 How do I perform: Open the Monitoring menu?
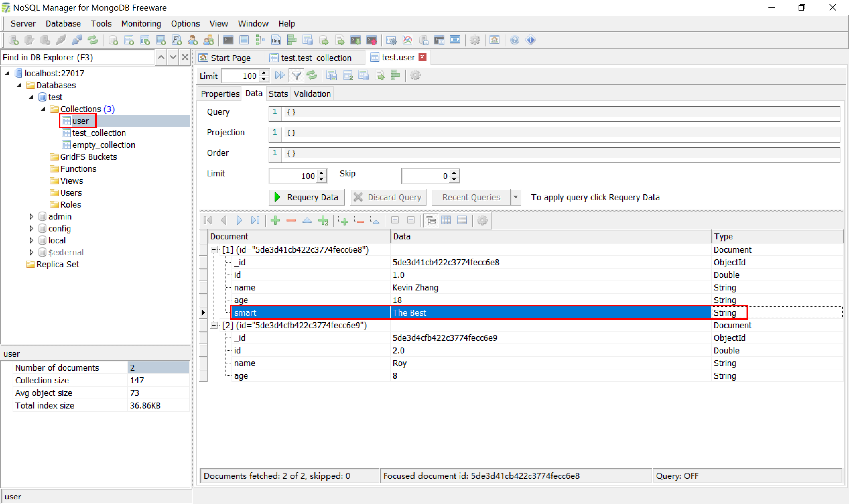click(141, 24)
